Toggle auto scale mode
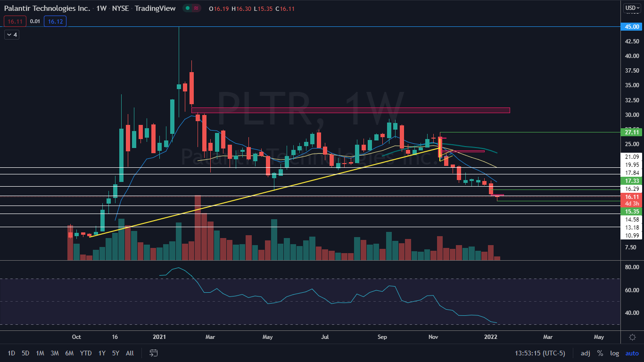Image resolution: width=644 pixels, height=362 pixels. pyautogui.click(x=632, y=353)
